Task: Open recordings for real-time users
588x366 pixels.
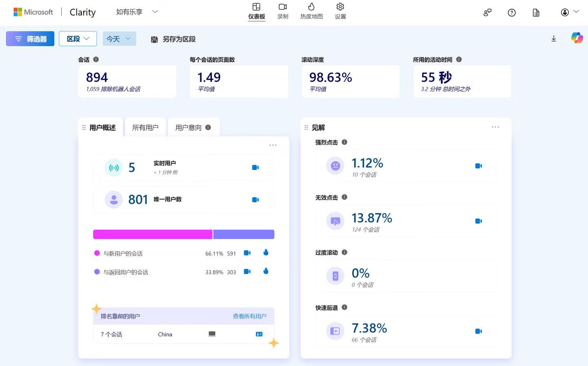Action: click(x=256, y=167)
